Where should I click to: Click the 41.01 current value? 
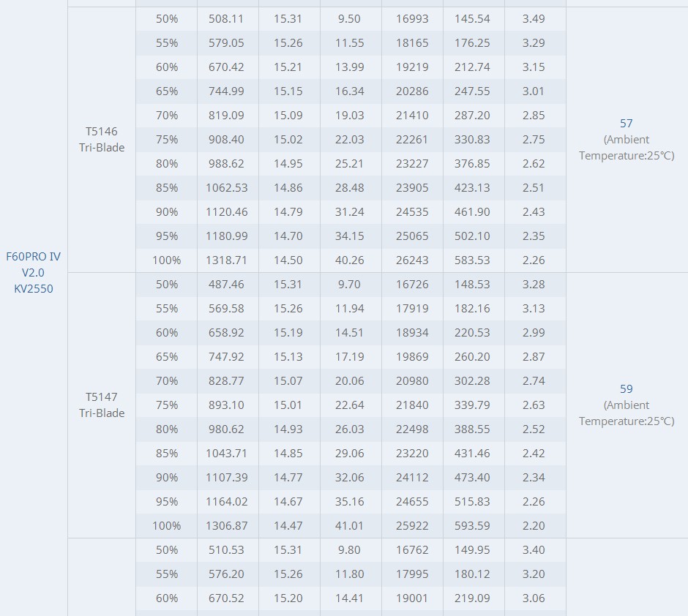[x=349, y=526]
